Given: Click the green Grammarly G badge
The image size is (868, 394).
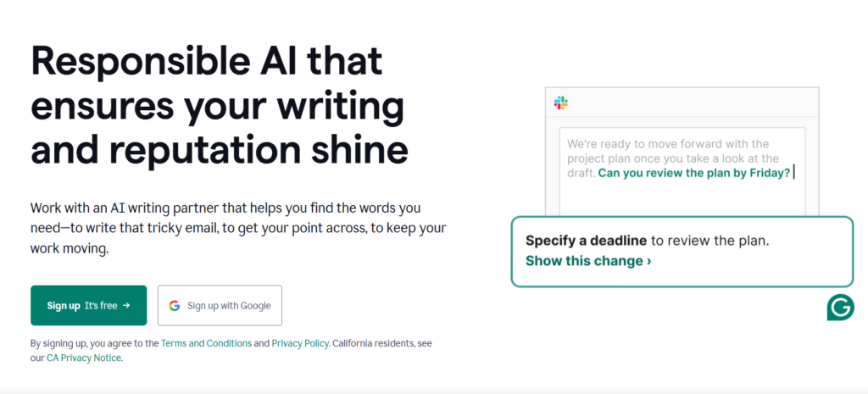Looking at the screenshot, I should point(840,307).
